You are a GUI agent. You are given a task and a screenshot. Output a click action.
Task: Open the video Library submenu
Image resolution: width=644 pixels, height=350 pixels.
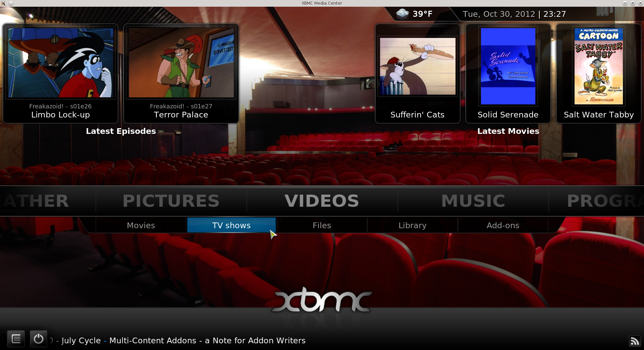coord(413,225)
